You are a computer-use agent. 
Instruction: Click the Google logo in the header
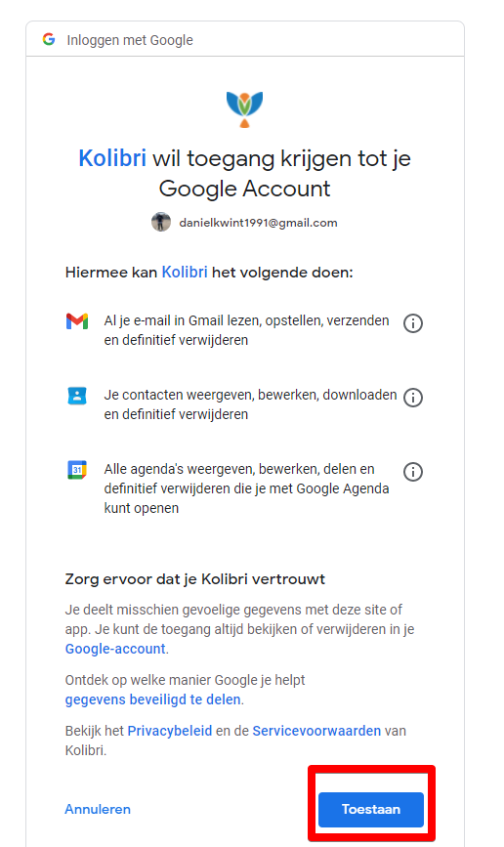49,39
